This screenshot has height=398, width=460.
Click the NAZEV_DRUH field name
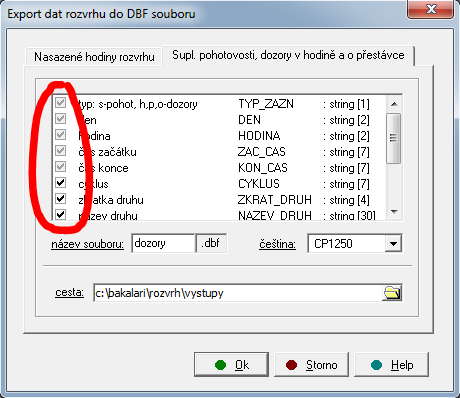click(275, 215)
